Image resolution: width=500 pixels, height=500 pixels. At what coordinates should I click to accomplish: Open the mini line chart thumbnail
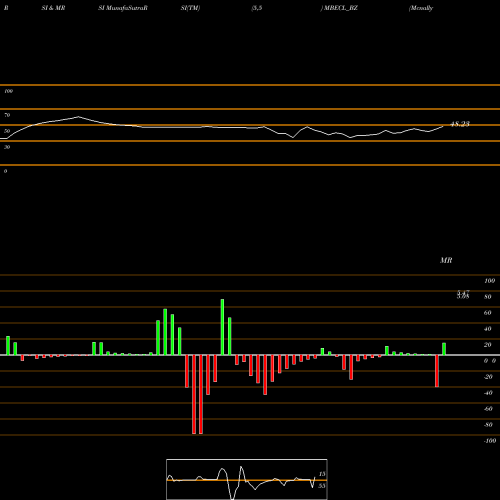[247, 479]
